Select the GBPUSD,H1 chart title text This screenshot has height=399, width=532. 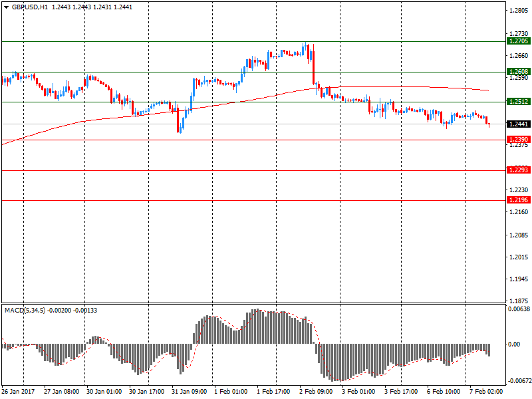30,7
